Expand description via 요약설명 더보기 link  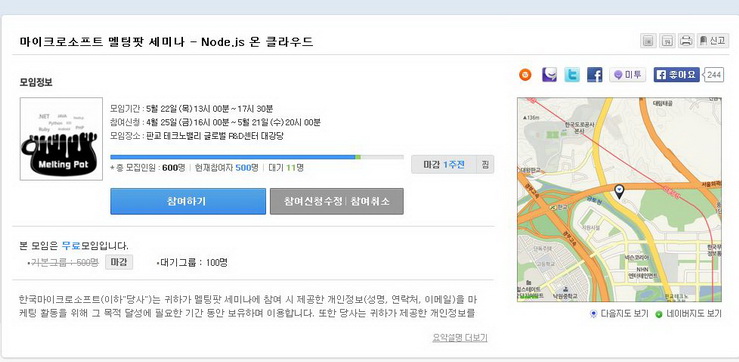tap(460, 337)
